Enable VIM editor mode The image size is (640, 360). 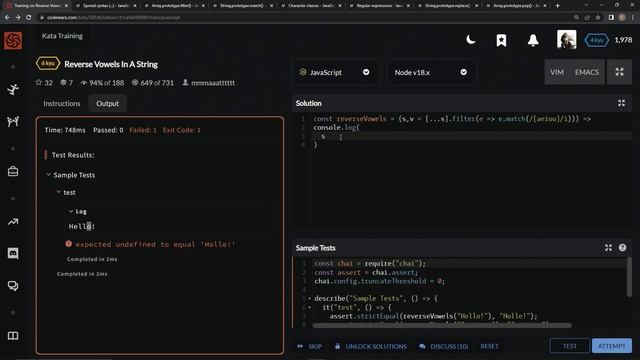point(557,72)
